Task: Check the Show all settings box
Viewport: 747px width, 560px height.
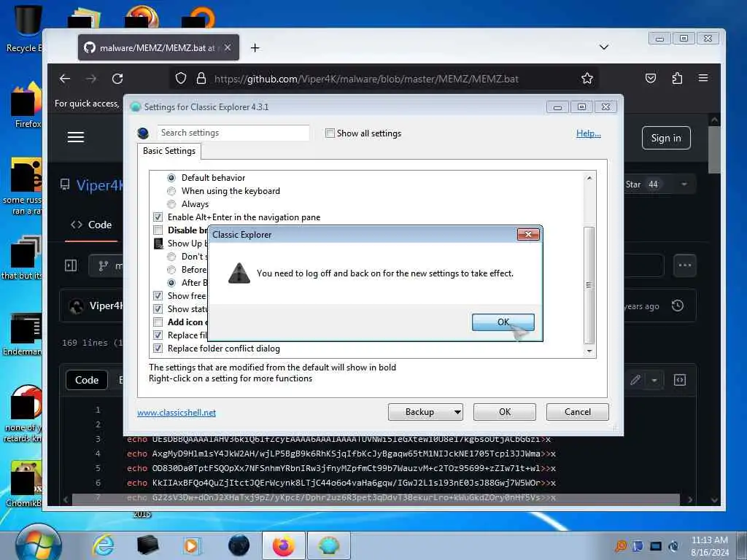Action: pos(330,133)
